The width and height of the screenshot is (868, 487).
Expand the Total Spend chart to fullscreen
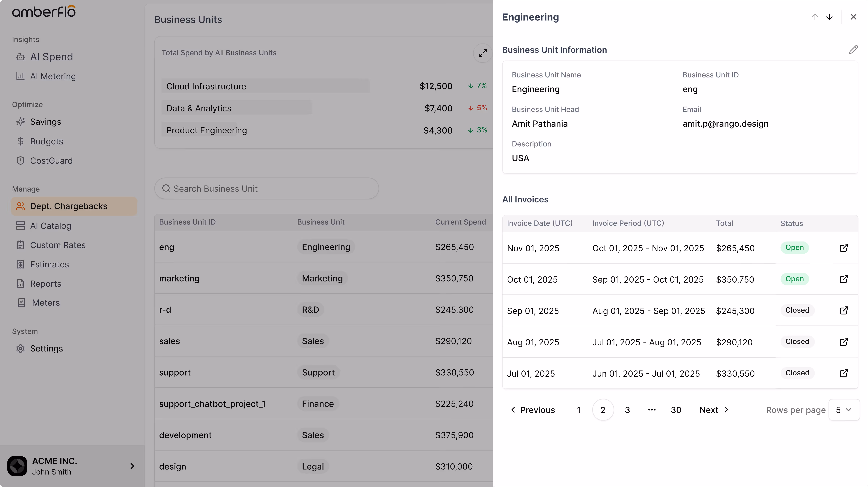coord(482,53)
